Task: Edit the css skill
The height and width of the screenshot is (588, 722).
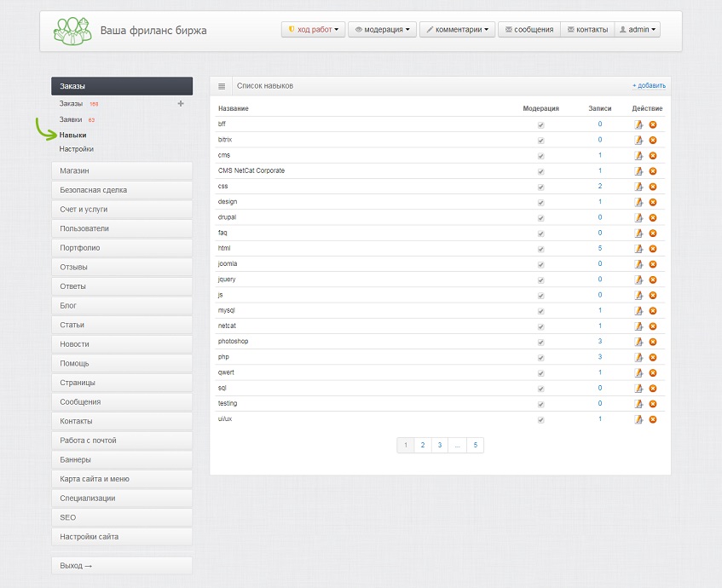Action: [x=638, y=187]
